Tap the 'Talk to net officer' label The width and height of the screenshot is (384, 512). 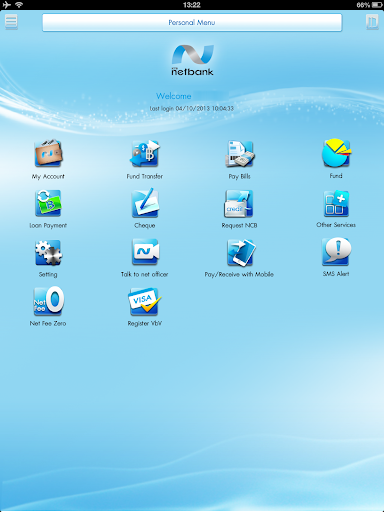click(145, 274)
